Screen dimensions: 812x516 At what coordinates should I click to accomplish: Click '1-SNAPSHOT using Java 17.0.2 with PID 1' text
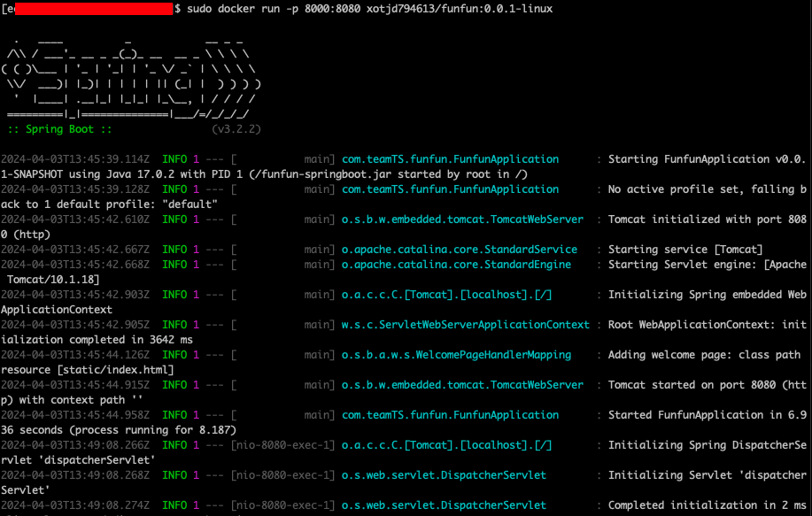click(x=122, y=174)
